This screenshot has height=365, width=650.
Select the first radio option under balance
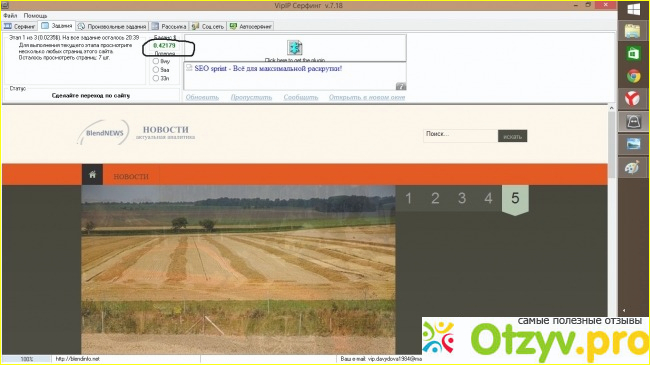click(156, 61)
